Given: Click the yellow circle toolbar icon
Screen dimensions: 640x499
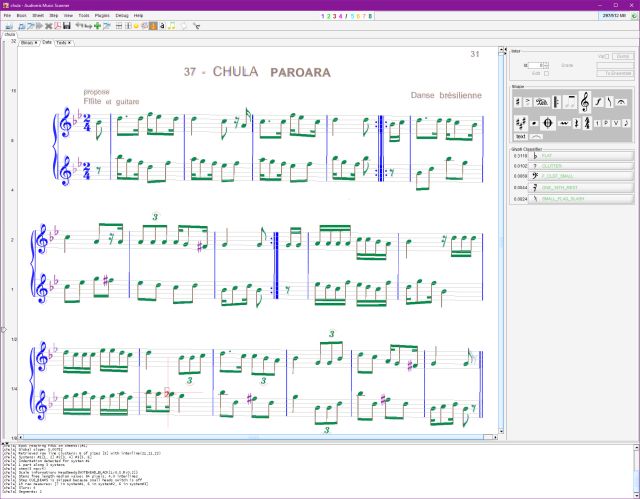Looking at the screenshot, I should click(136, 26).
